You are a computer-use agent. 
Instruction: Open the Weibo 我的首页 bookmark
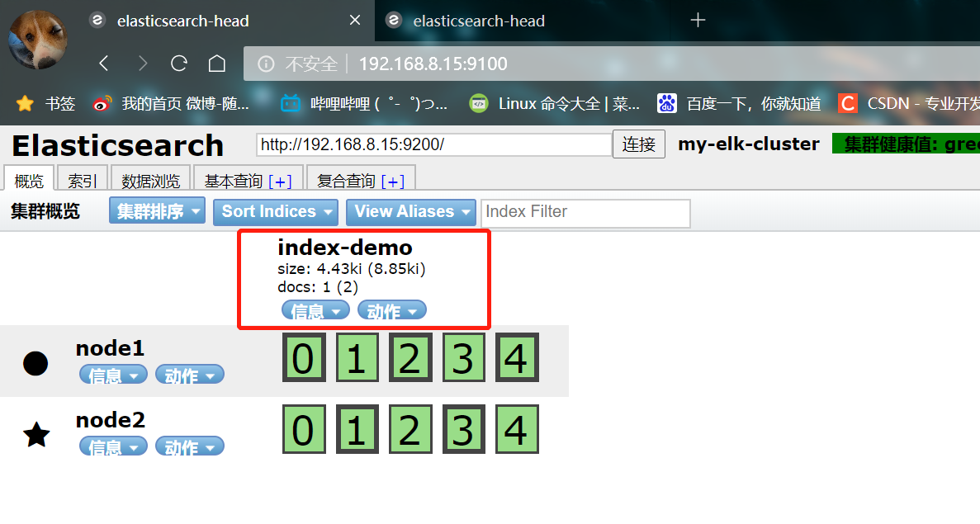pos(171,103)
